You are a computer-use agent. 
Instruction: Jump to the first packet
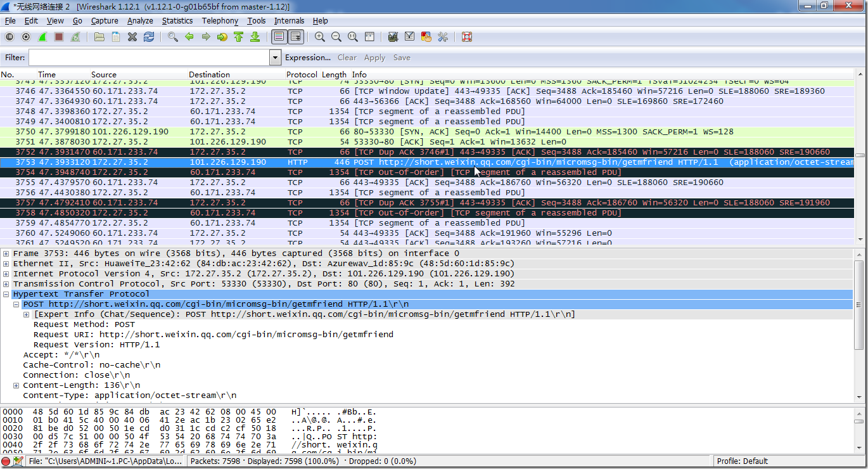tap(239, 37)
